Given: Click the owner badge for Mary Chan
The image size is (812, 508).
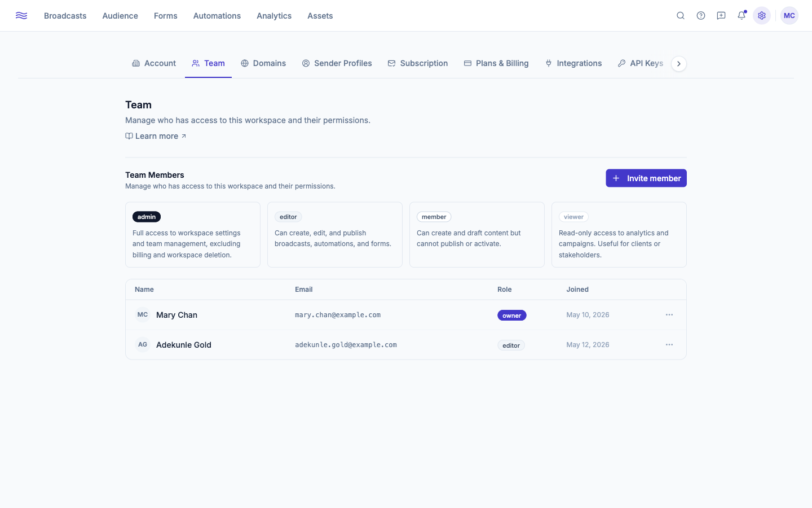Looking at the screenshot, I should [x=512, y=316].
